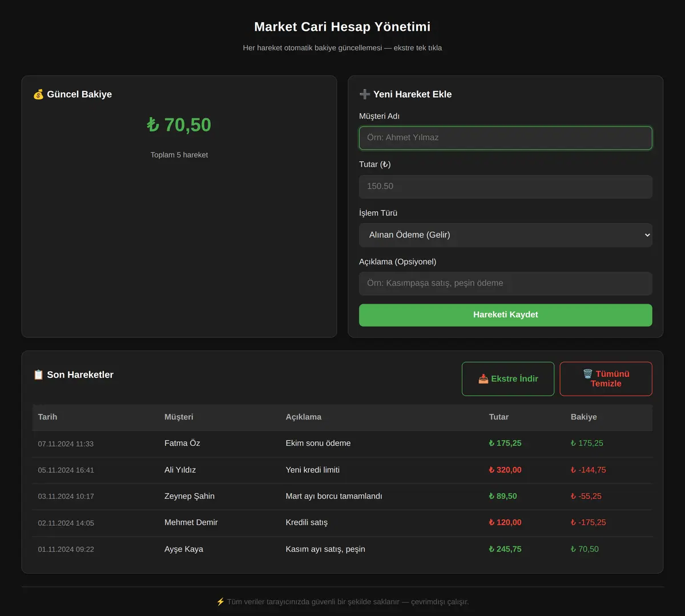
Task: Click the Mart ayı borcu tamamlandı description
Action: pyautogui.click(x=334, y=496)
